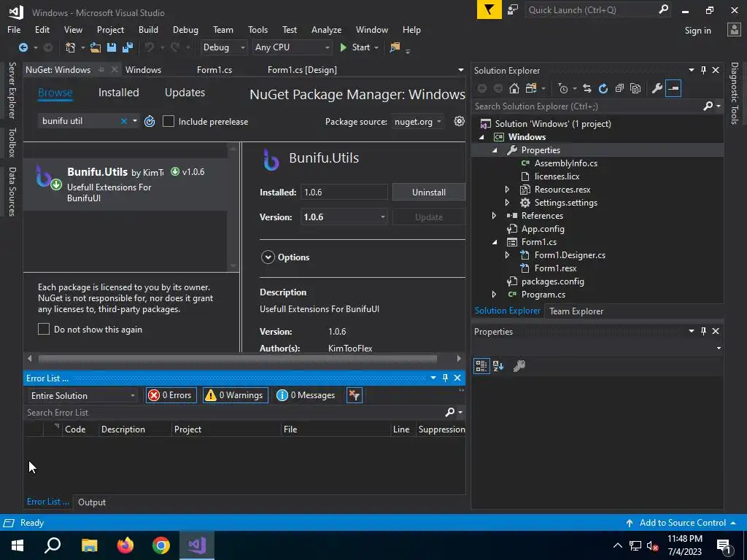Open File Explorer from the taskbar

pyautogui.click(x=90, y=545)
